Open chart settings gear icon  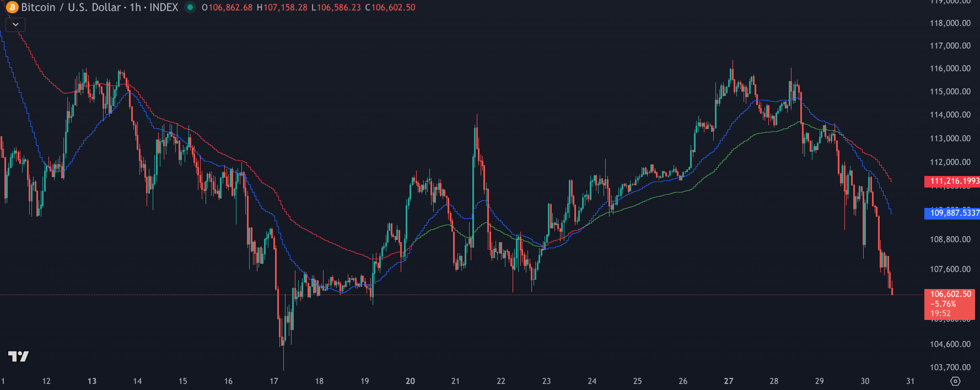point(955,381)
